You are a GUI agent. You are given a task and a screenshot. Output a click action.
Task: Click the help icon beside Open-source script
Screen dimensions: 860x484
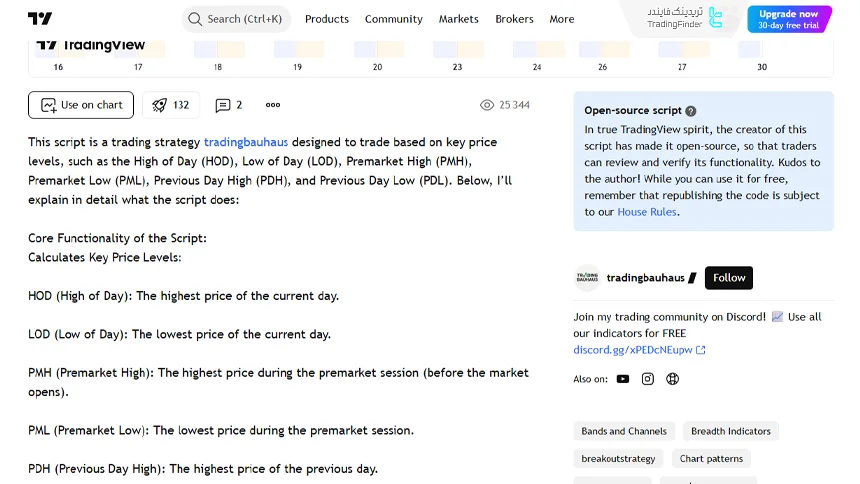point(691,111)
